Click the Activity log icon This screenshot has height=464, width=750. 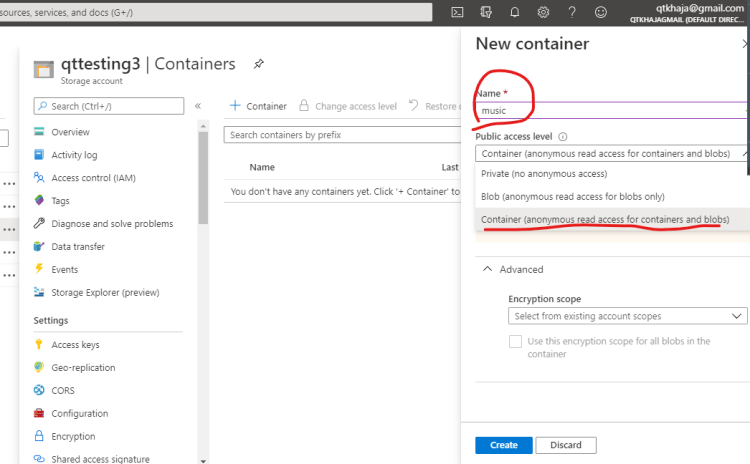39,155
